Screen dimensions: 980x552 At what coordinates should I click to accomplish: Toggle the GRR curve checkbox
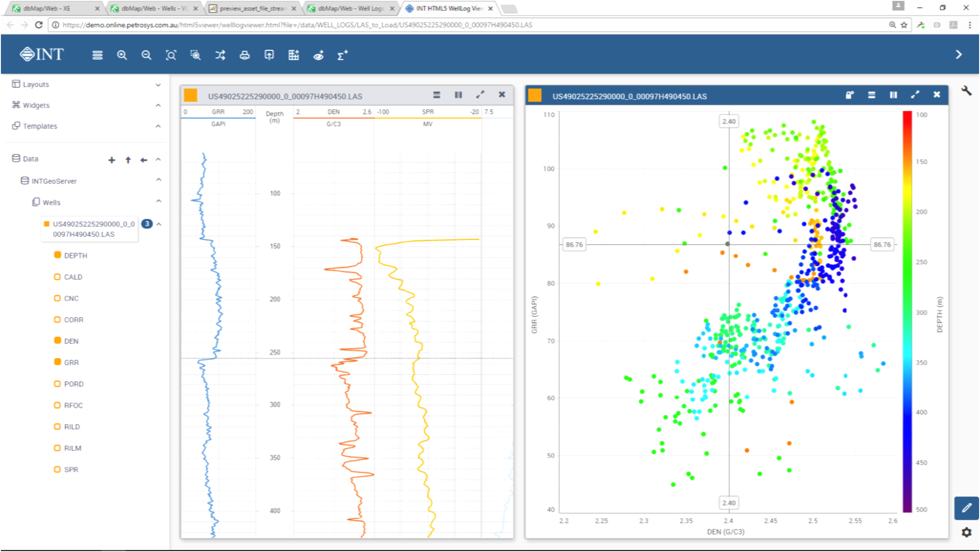tap(58, 362)
